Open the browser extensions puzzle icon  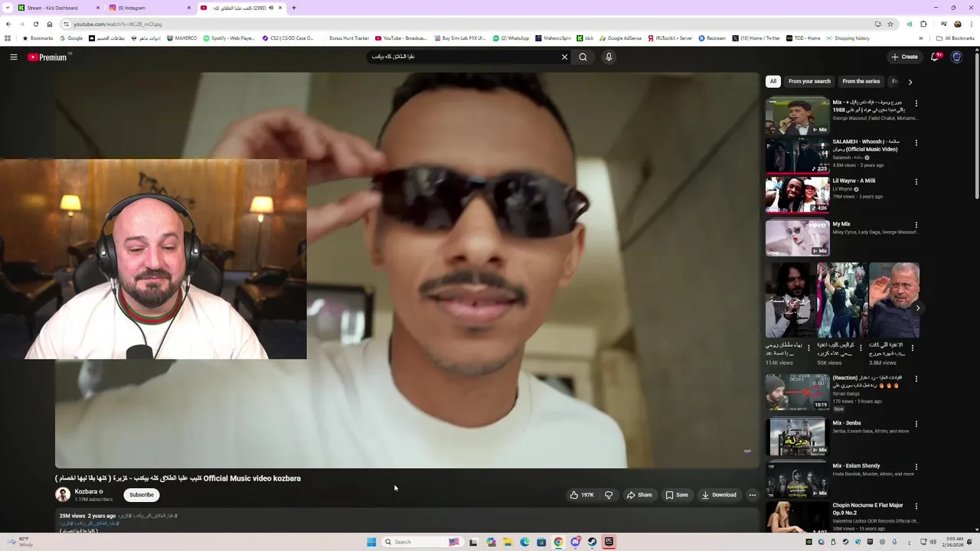click(923, 24)
